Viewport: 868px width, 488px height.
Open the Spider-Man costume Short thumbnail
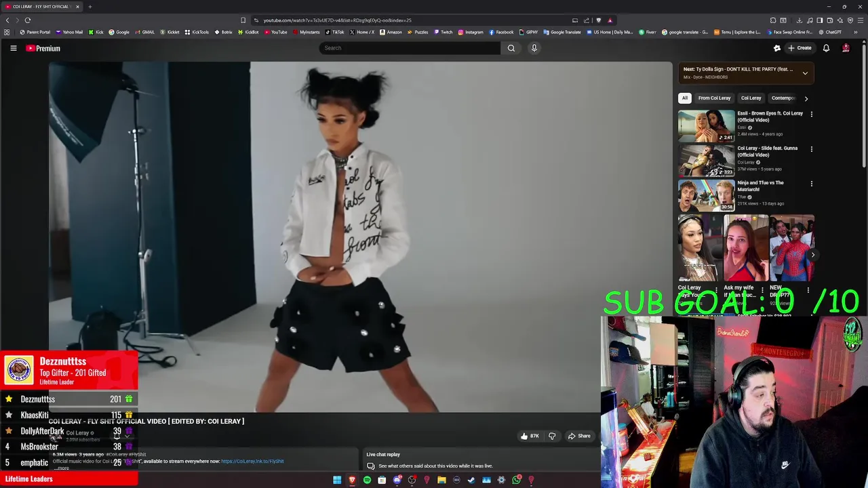click(792, 247)
